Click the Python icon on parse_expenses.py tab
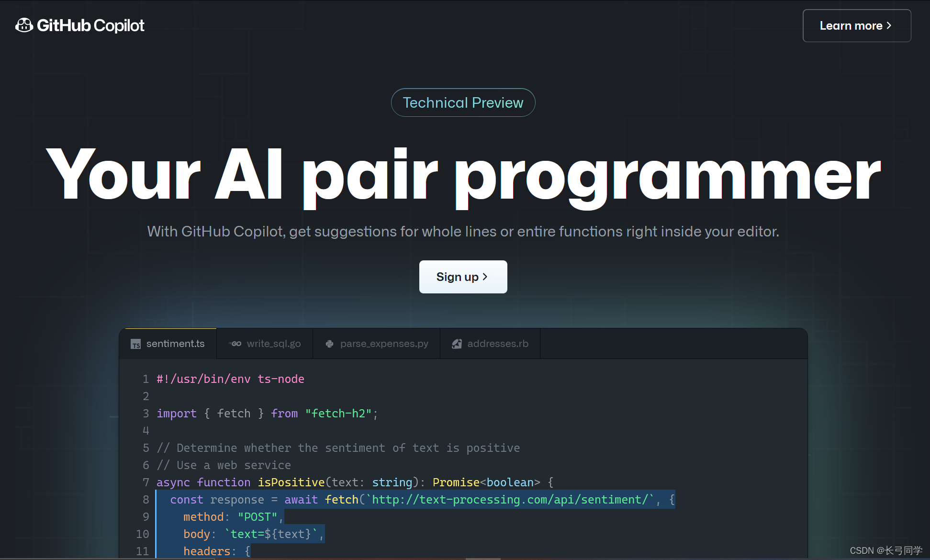This screenshot has width=930, height=560. pos(329,344)
